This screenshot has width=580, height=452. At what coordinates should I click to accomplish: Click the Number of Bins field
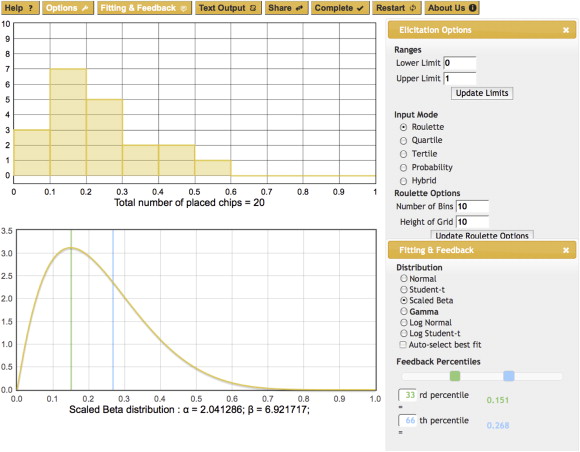point(472,206)
